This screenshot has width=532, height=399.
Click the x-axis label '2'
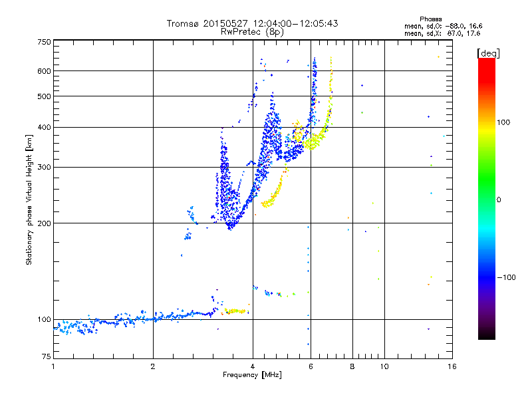(x=153, y=366)
